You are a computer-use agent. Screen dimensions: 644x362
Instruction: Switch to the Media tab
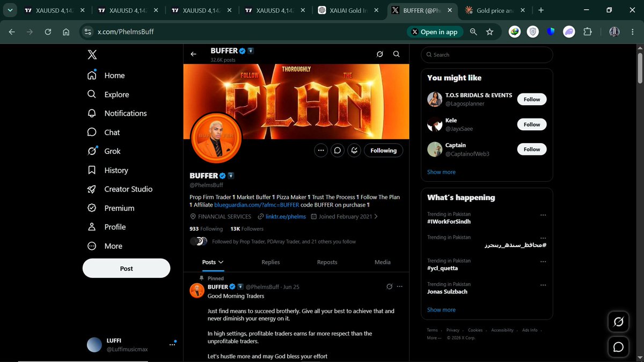coord(383,262)
